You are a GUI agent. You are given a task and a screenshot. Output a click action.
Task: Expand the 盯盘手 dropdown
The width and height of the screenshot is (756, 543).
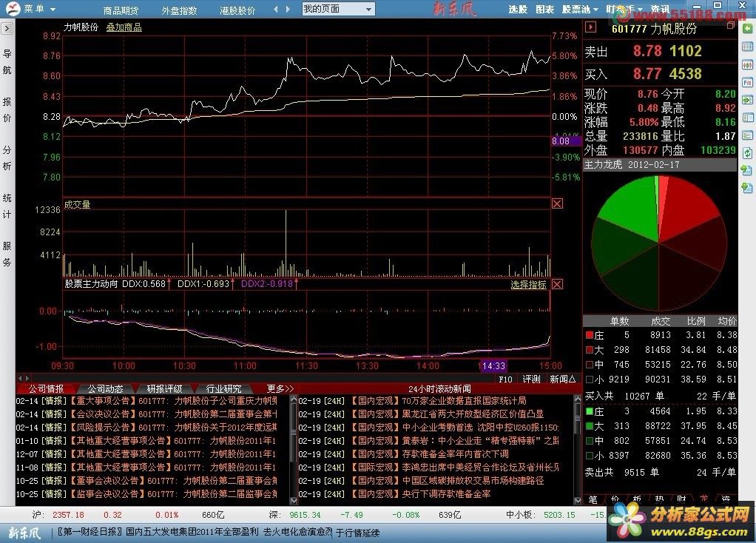624,10
